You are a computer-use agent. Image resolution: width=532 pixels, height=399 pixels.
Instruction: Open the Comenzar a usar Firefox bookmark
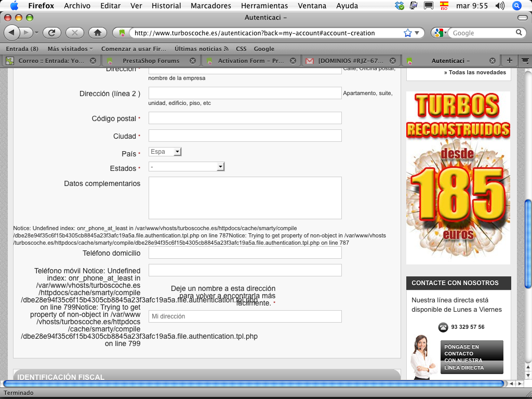(x=134, y=49)
